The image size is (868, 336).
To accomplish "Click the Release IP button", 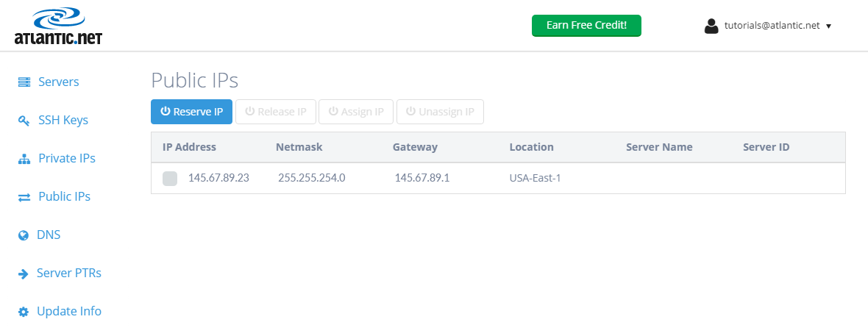I will [276, 112].
